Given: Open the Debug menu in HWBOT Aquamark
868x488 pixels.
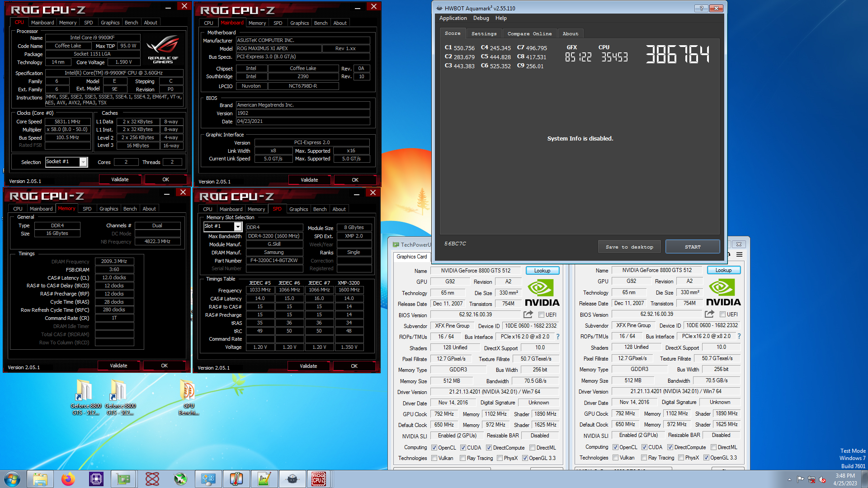Looking at the screenshot, I should pos(481,18).
